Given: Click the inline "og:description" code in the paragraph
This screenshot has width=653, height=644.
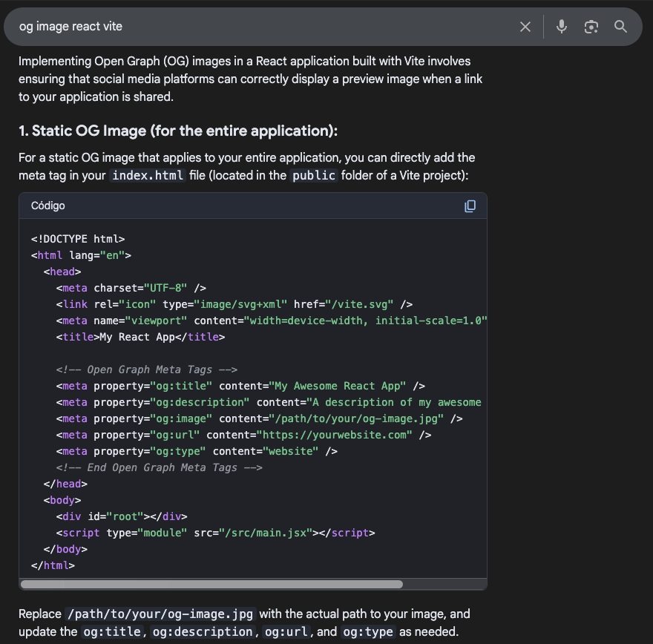Looking at the screenshot, I should pyautogui.click(x=203, y=632).
